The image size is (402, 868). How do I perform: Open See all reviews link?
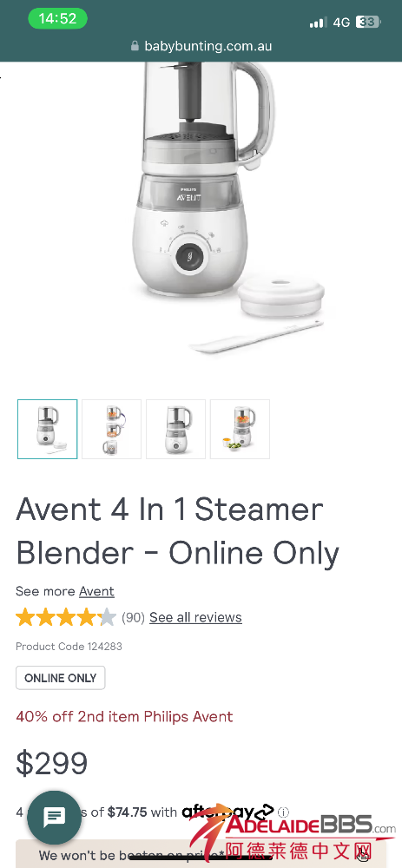195,617
